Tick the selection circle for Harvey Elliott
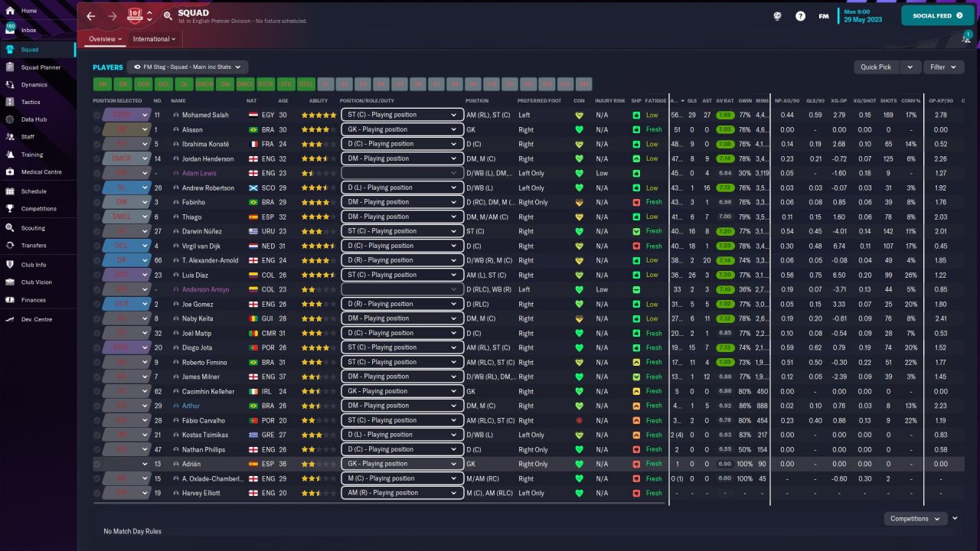The image size is (980, 551). (x=97, y=494)
